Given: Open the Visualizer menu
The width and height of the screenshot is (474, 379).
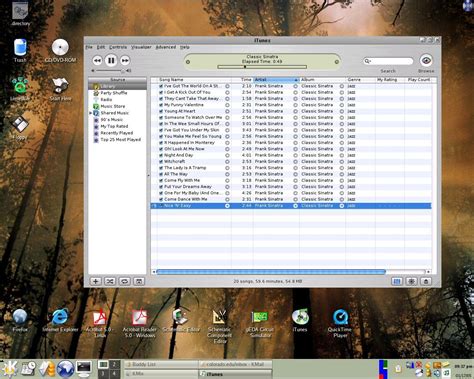Looking at the screenshot, I should coord(141,47).
